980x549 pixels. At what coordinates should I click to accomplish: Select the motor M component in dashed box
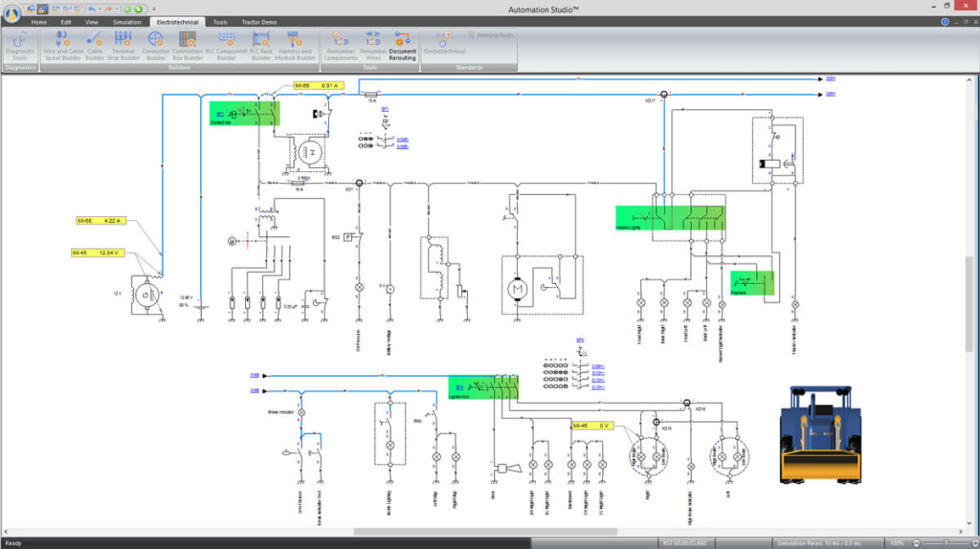(x=517, y=289)
